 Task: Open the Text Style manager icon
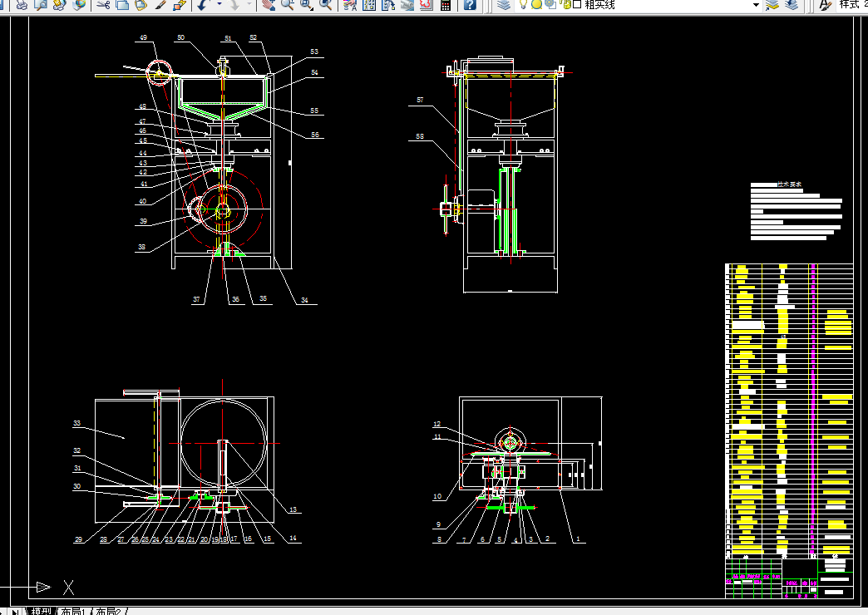(x=826, y=5)
